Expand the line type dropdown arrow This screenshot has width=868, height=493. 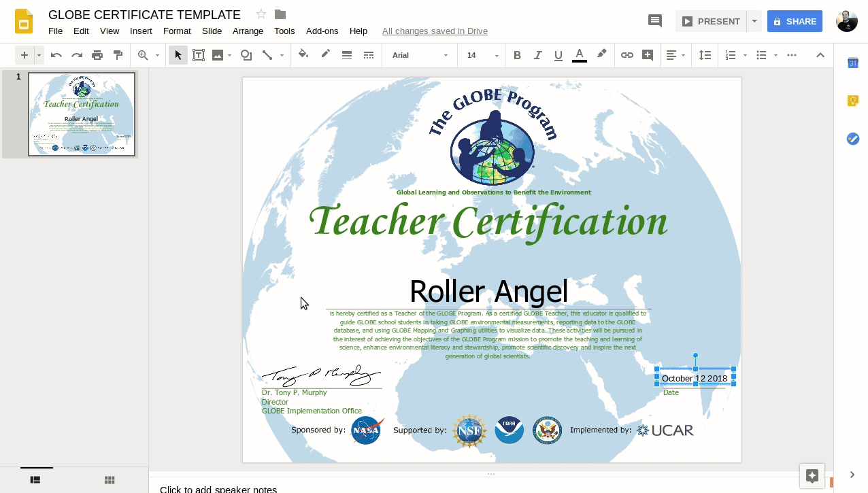[282, 55]
